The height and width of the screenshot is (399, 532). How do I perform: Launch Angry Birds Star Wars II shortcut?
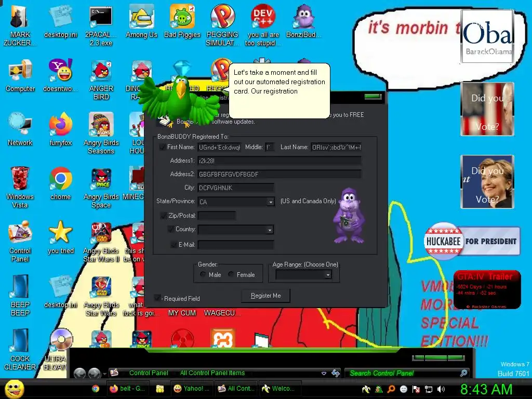101,242
